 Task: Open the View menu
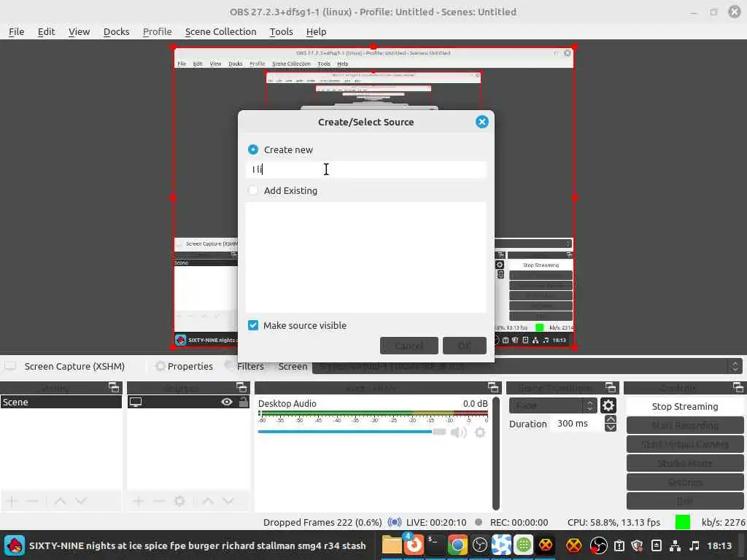79,31
